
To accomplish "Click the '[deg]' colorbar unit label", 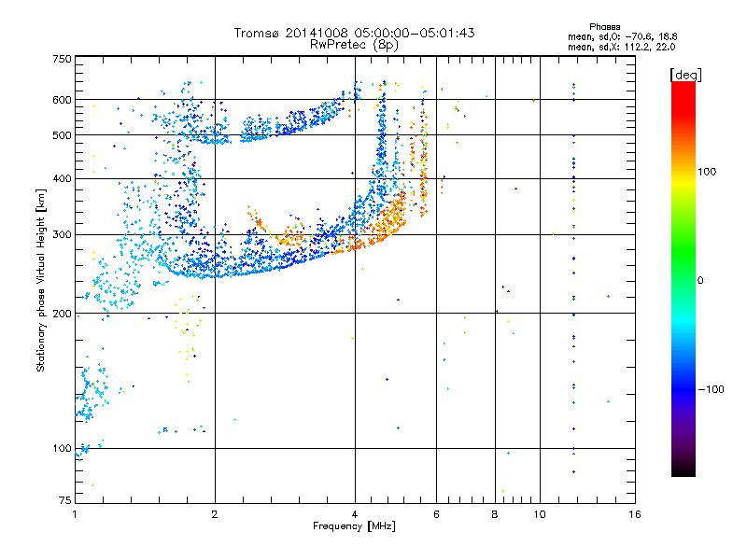I will click(x=685, y=75).
